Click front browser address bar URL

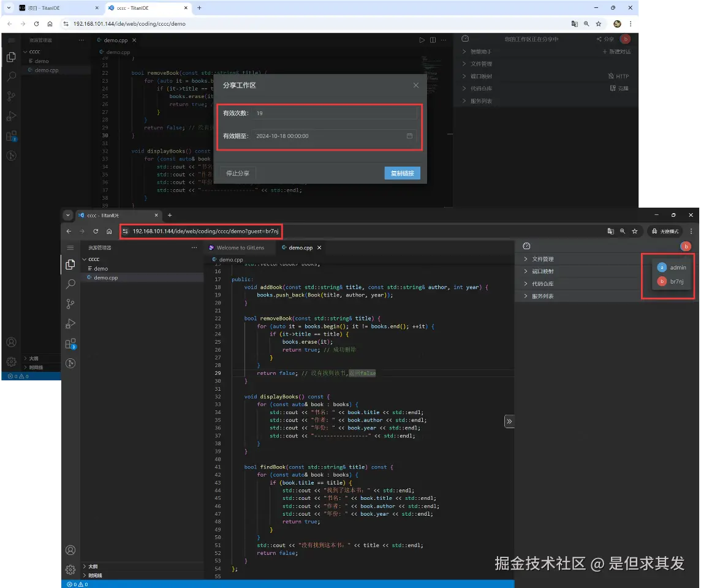pyautogui.click(x=205, y=231)
